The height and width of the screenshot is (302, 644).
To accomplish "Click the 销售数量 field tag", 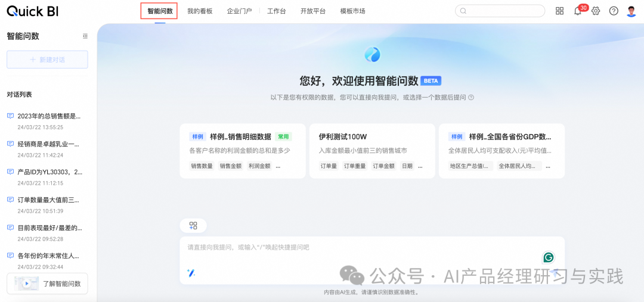I will [202, 166].
